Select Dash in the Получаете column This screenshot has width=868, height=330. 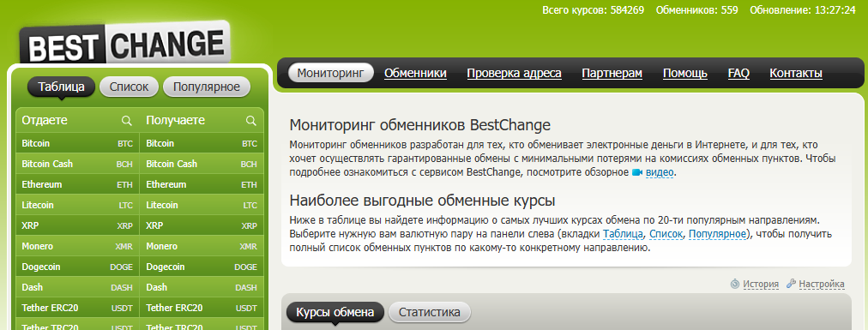tap(202, 287)
